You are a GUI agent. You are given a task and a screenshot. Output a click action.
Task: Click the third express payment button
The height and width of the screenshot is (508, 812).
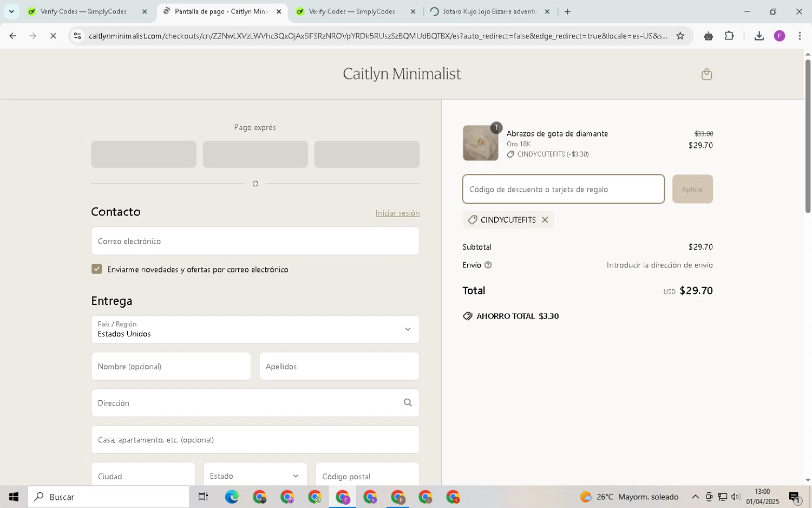tap(367, 154)
